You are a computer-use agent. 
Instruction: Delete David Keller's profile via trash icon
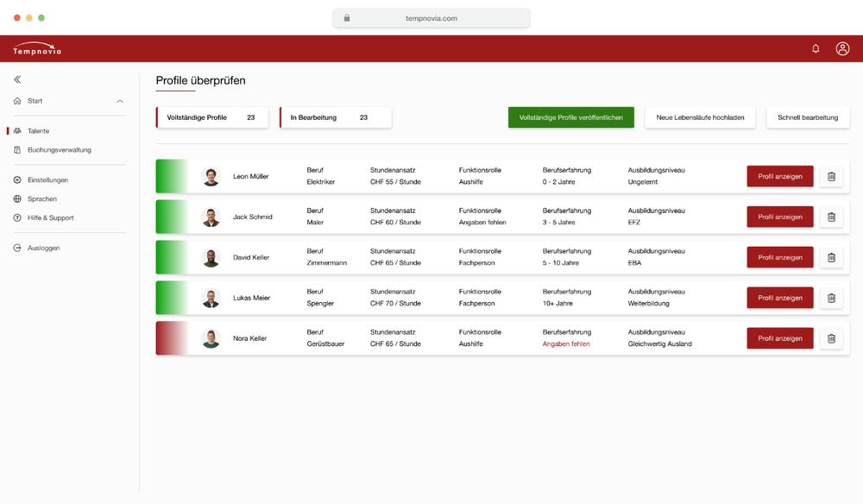831,257
